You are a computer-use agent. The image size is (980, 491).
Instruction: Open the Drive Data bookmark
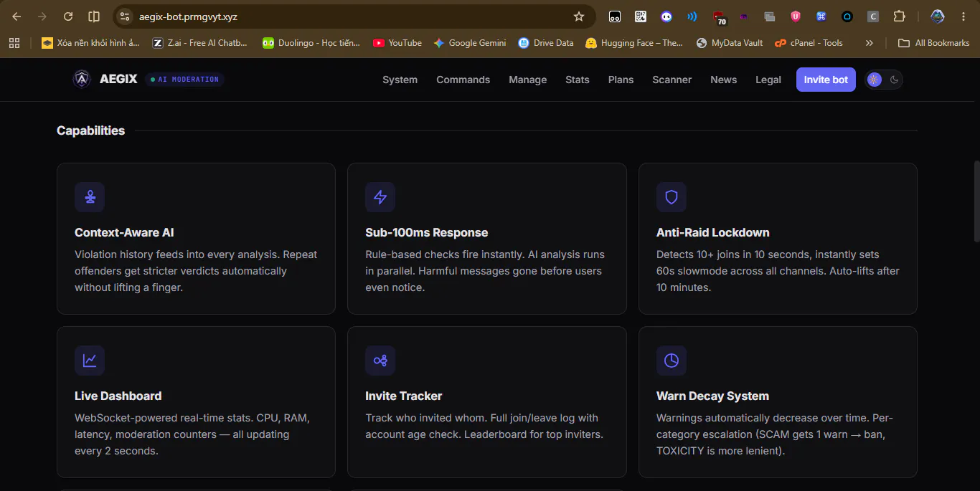[546, 43]
